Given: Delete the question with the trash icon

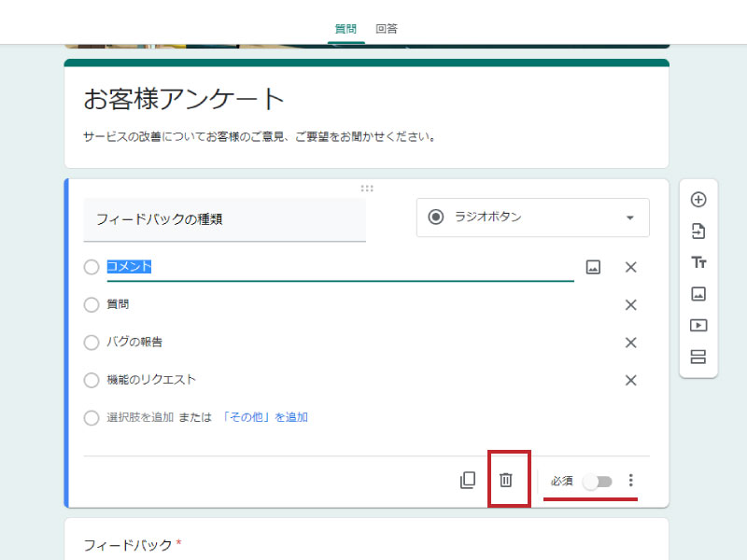Looking at the screenshot, I should 505,480.
